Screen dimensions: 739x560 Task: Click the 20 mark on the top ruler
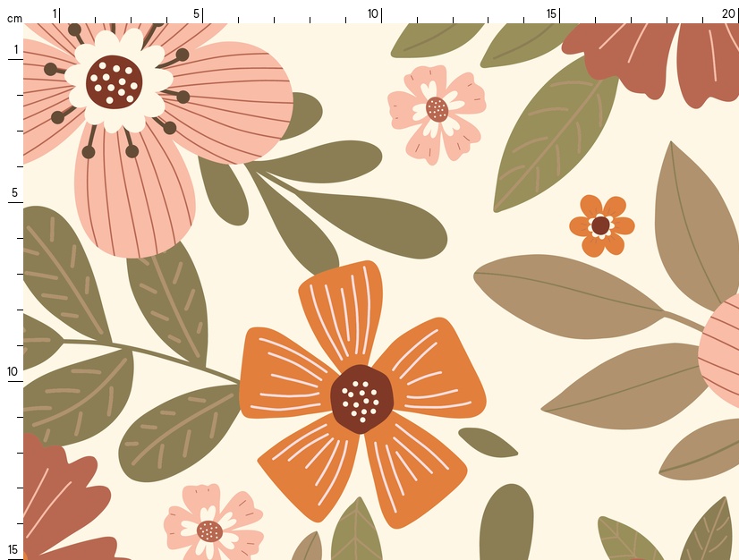tap(729, 13)
